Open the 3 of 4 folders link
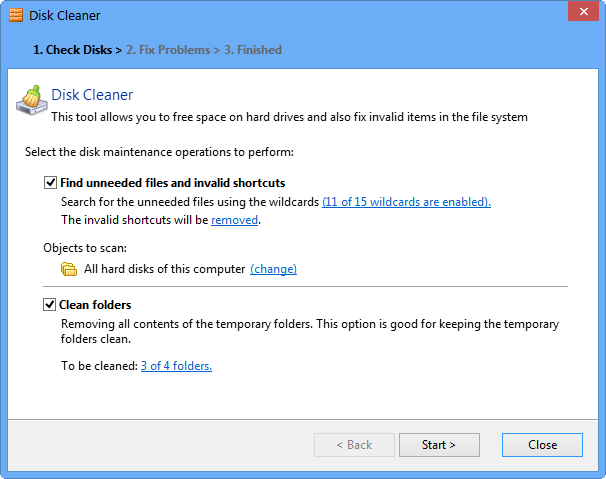 [176, 366]
